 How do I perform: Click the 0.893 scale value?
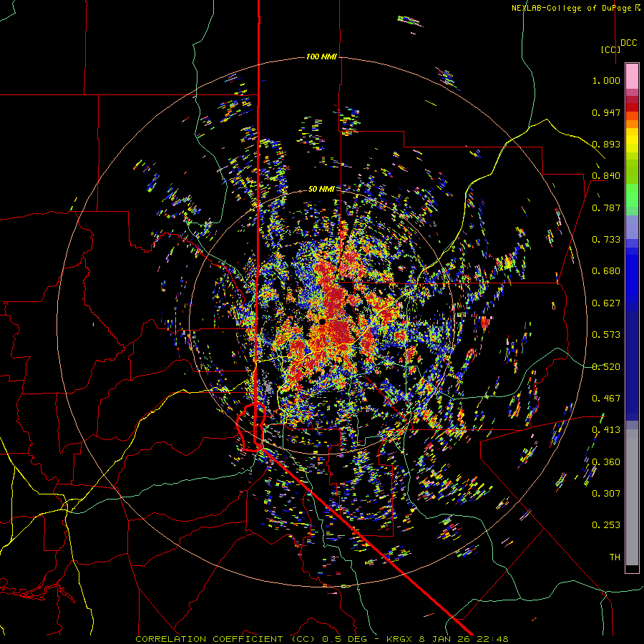point(606,144)
